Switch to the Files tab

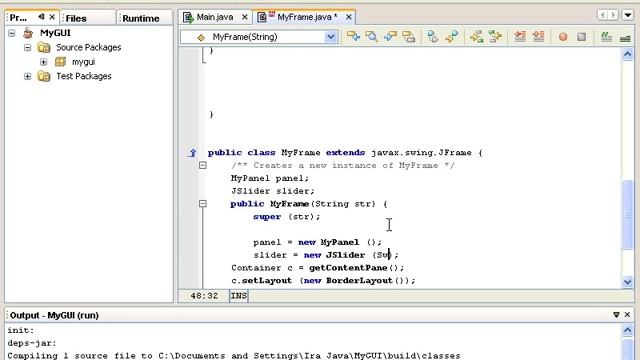tap(76, 18)
